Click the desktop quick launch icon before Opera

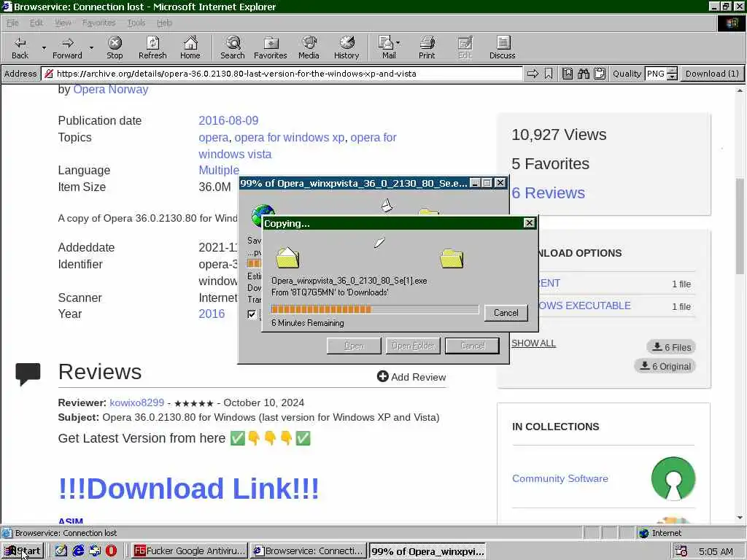[x=95, y=551]
